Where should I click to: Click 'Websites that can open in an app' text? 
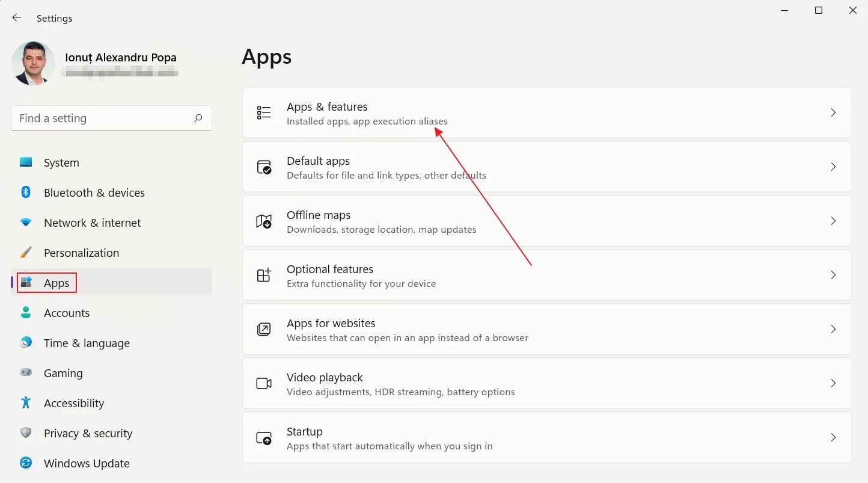[408, 338]
